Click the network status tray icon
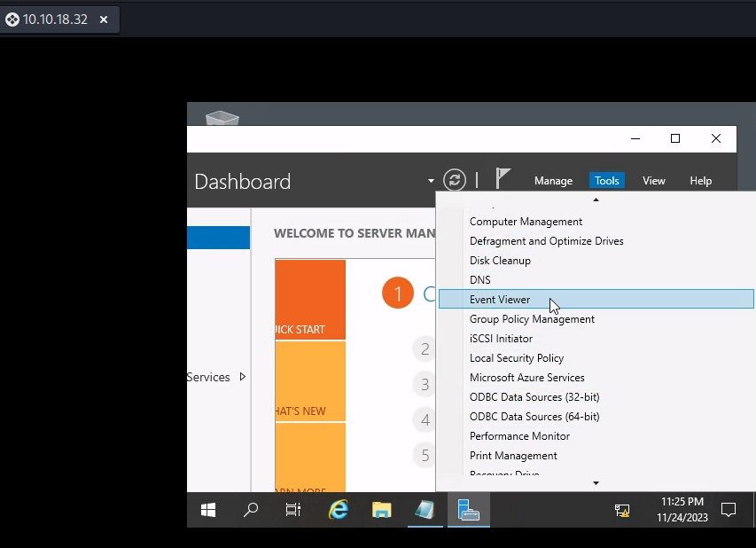756x548 pixels. 622,511
